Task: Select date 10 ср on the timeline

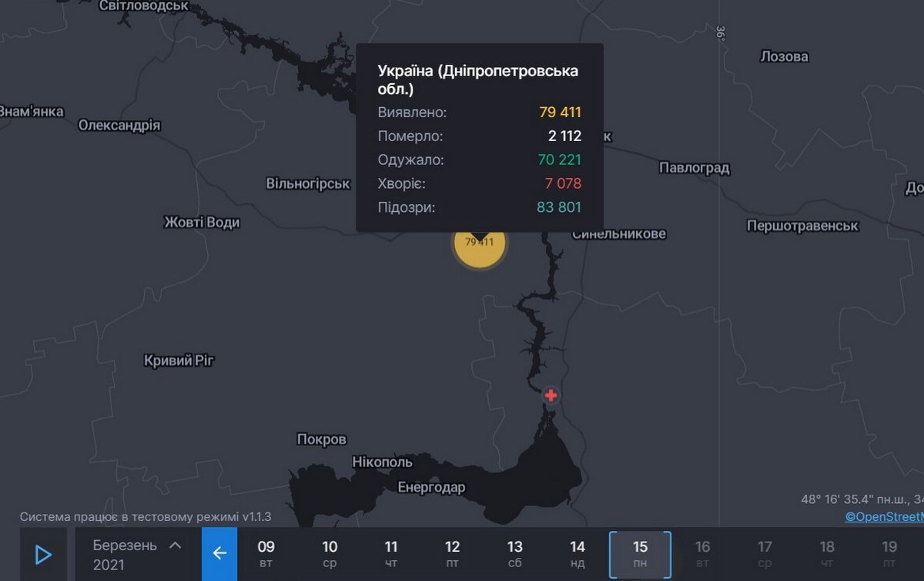Action: (330, 555)
